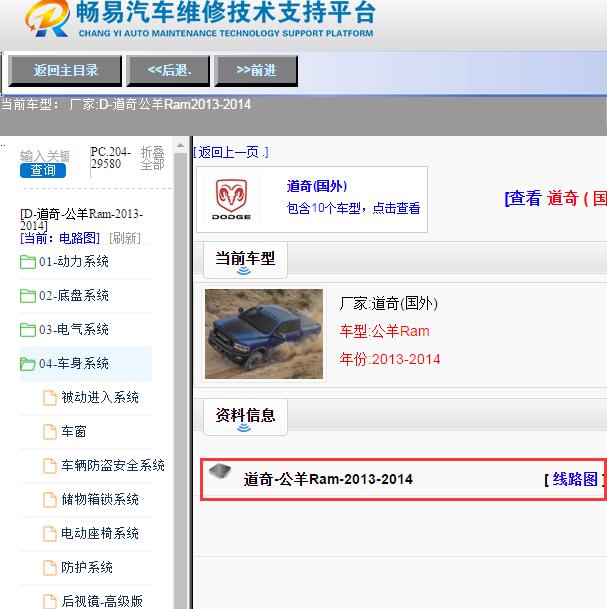
Task: Open the 储物箱锁系统 entry
Action: pos(100,499)
